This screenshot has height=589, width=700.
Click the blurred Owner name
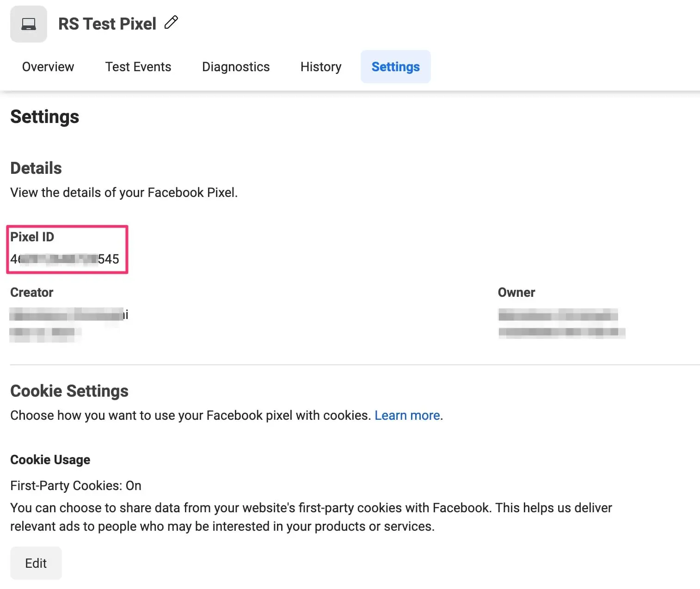558,316
